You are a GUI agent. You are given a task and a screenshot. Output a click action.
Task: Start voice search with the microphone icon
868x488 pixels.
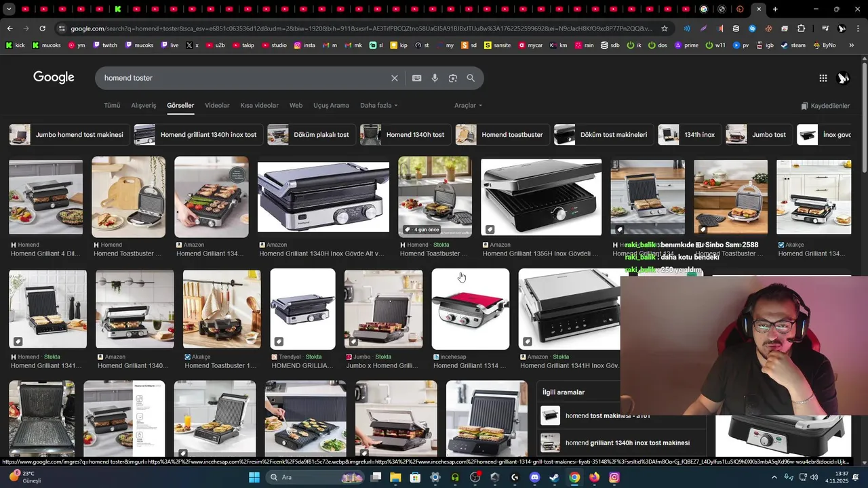tap(435, 78)
